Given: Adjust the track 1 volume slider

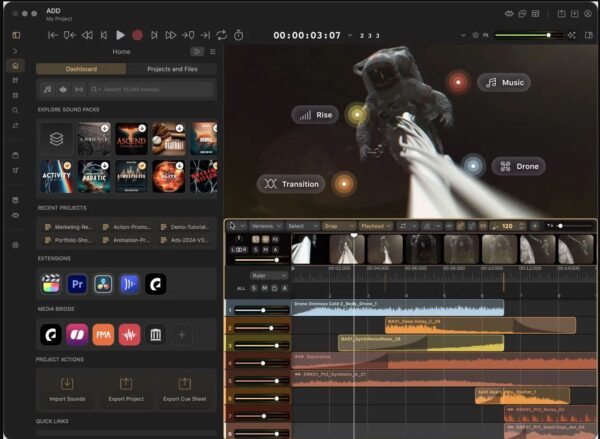Looking at the screenshot, I should [262, 310].
